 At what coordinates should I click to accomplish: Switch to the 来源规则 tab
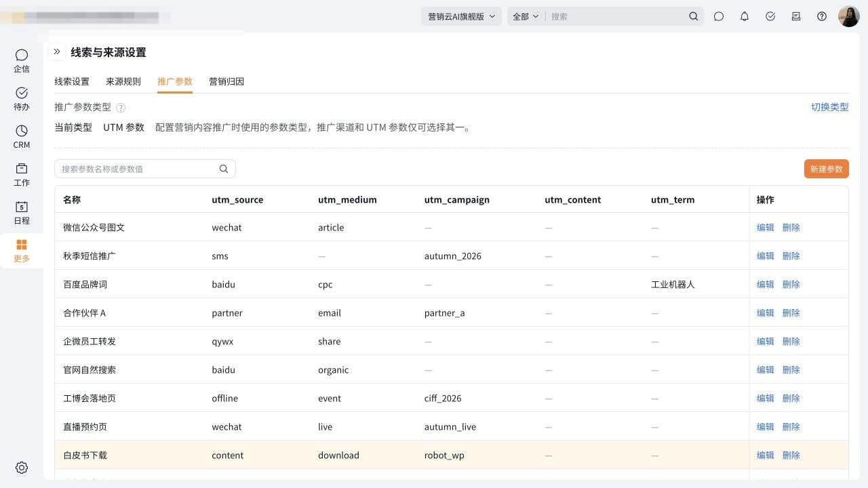[x=123, y=81]
